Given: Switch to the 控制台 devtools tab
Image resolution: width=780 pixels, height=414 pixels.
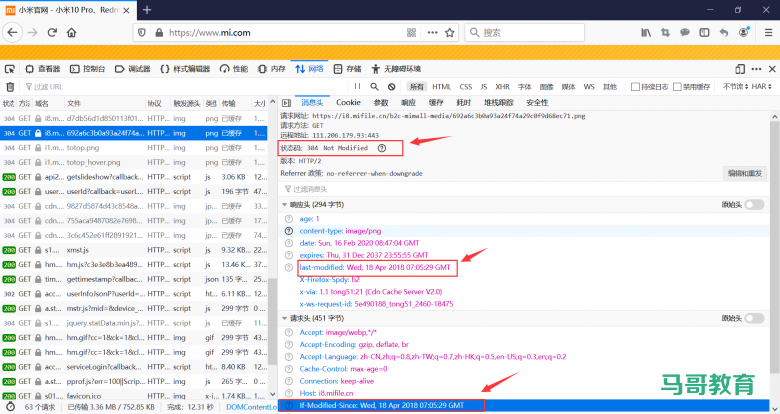Looking at the screenshot, I should click(88, 69).
